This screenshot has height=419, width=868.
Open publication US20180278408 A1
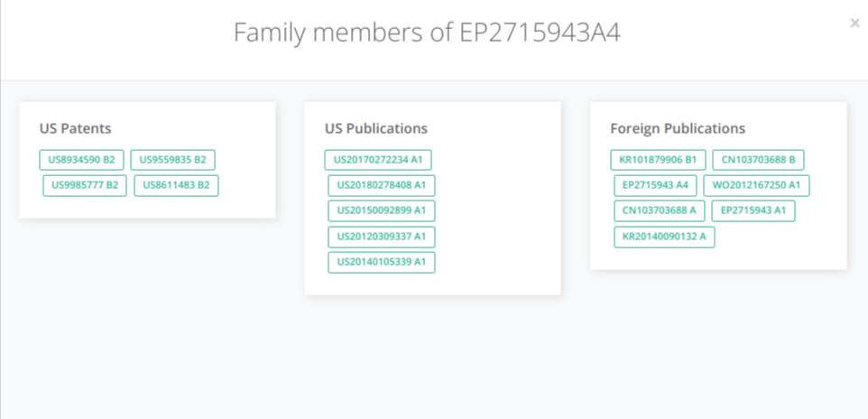(x=382, y=186)
